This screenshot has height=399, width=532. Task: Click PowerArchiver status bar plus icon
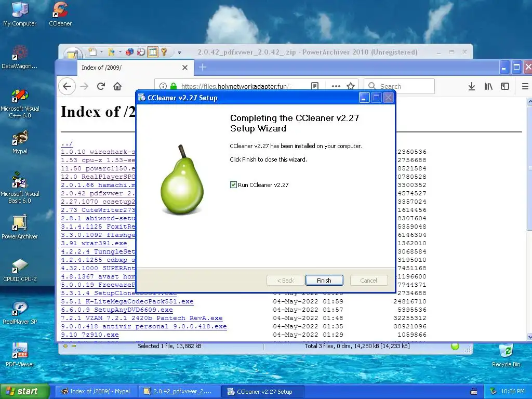tap(65, 346)
